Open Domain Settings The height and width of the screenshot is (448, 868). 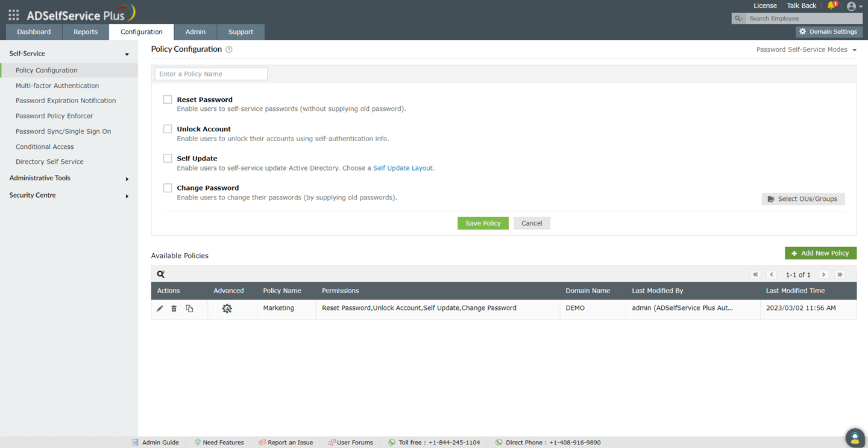(x=828, y=32)
